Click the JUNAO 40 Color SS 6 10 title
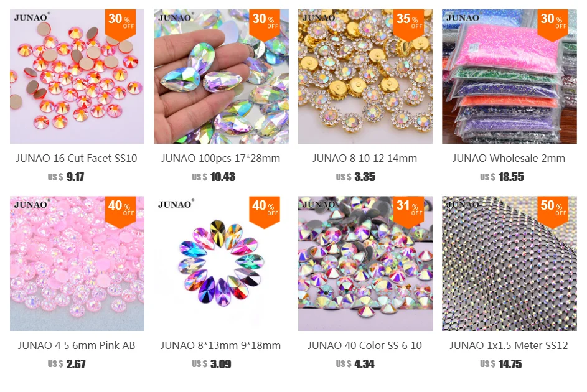The height and width of the screenshot is (392, 587). pyautogui.click(x=365, y=345)
